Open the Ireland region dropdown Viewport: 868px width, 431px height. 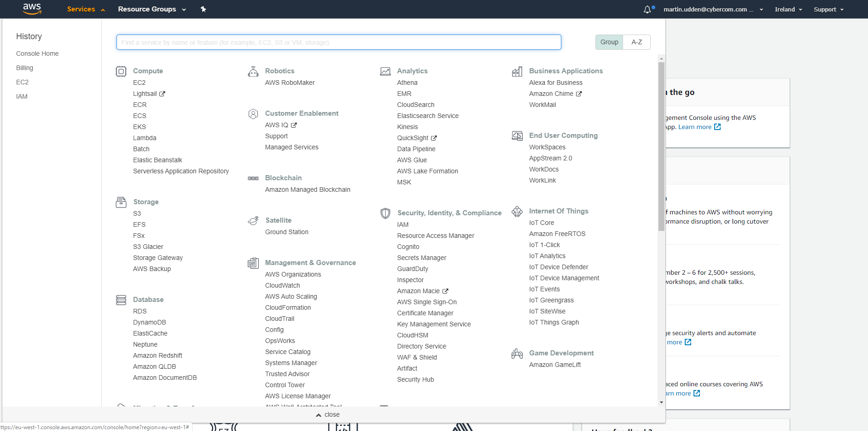[x=788, y=9]
